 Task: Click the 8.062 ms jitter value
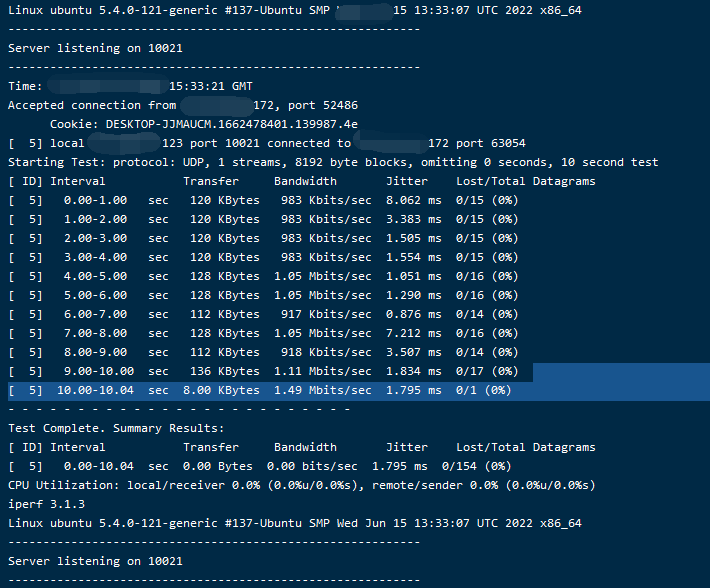413,200
